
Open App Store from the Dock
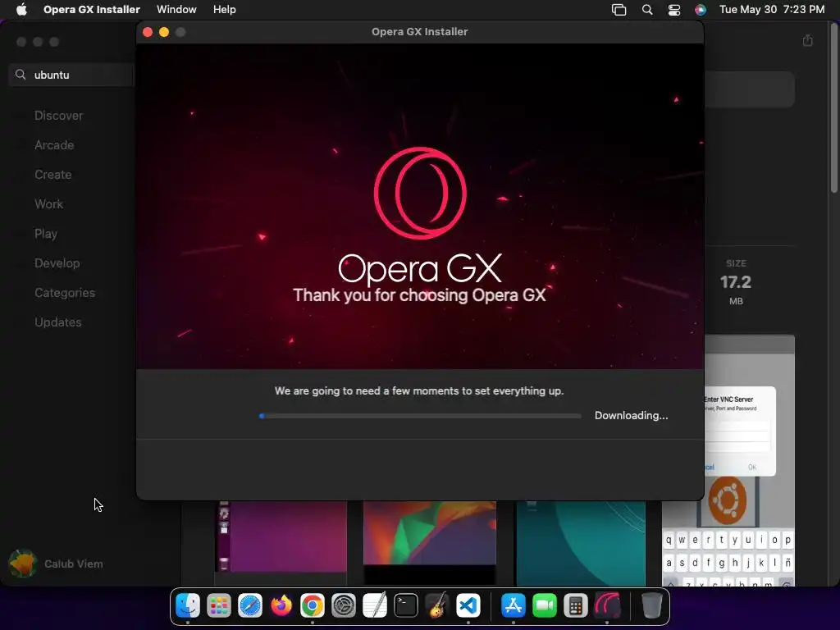(x=514, y=606)
